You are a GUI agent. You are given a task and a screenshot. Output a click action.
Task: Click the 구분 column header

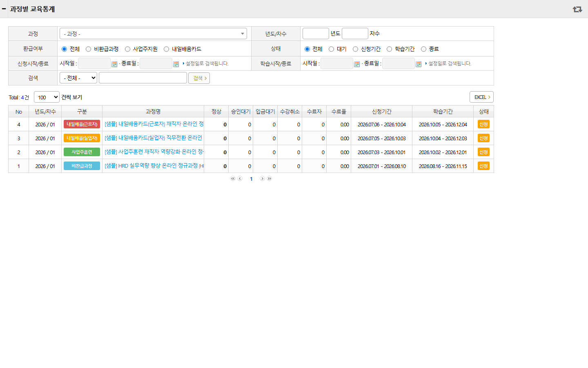tap(82, 112)
